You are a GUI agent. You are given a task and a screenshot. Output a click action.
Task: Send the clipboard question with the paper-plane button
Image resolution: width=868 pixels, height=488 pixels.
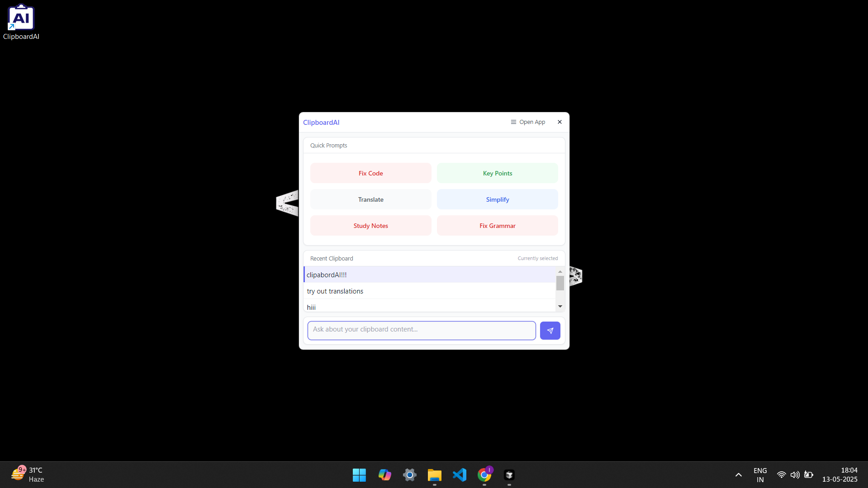[550, 331]
